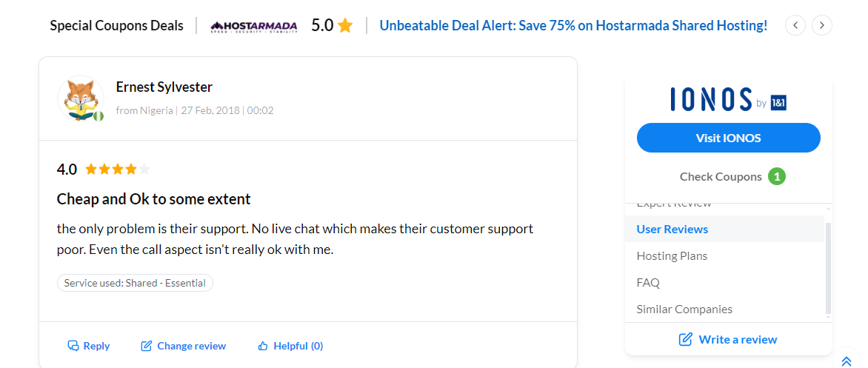Show next coupon deal
Image resolution: width=868 pixels, height=368 pixels.
[x=822, y=25]
